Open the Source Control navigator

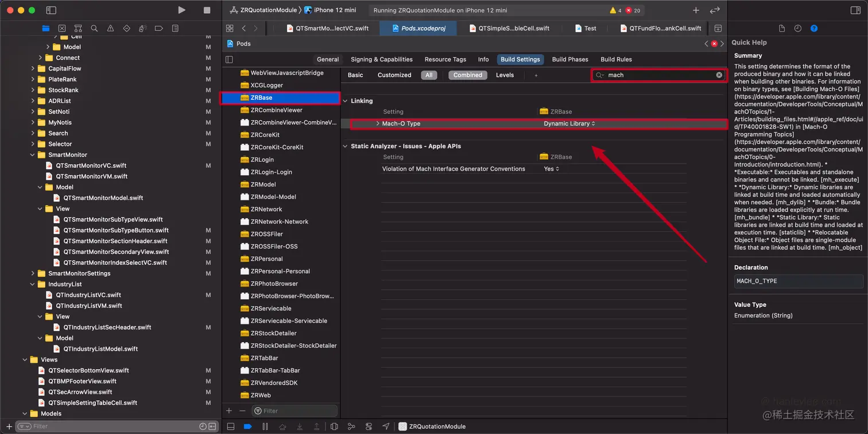click(x=62, y=28)
